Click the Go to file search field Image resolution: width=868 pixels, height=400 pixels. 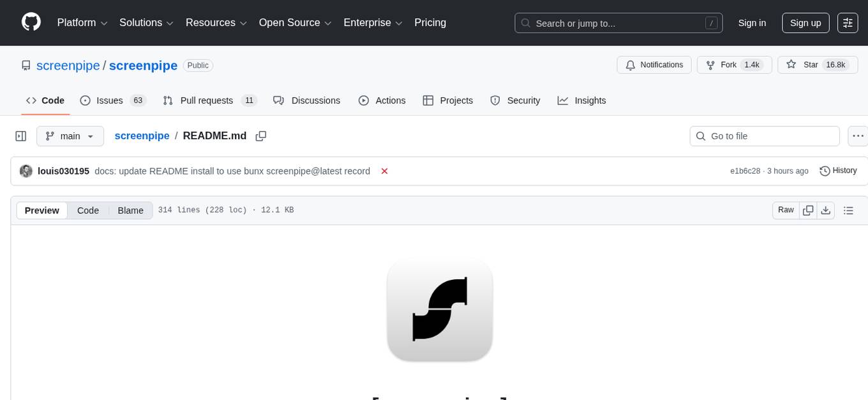tap(764, 135)
